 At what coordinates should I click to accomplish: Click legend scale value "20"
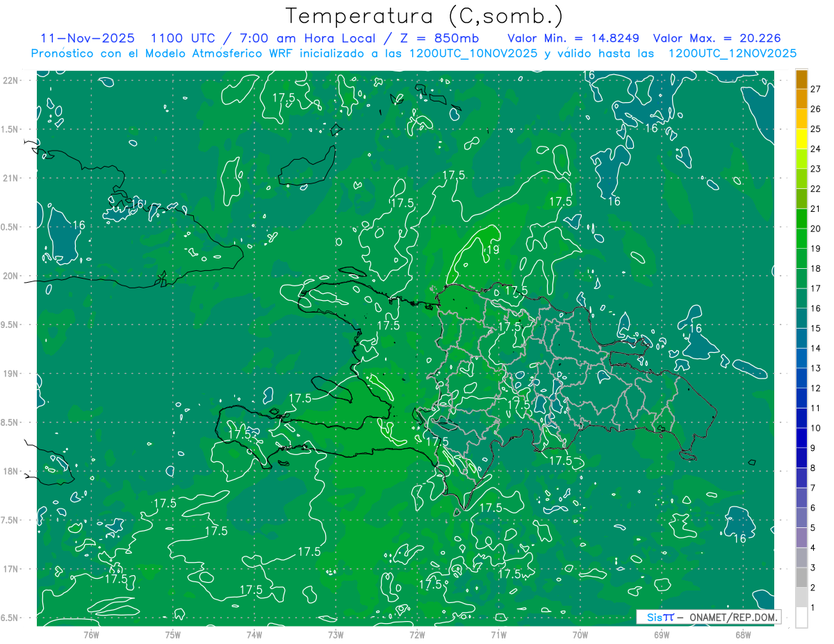click(816, 229)
